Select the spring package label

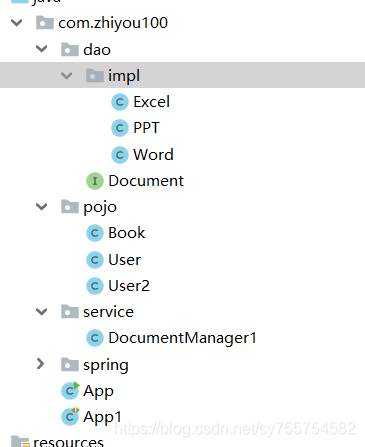coord(106,366)
